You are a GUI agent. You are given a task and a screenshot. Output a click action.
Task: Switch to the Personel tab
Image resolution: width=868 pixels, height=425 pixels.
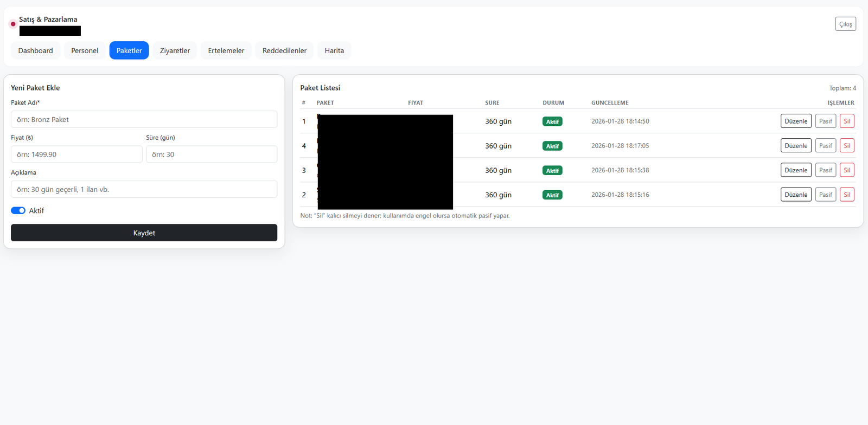[x=85, y=50]
